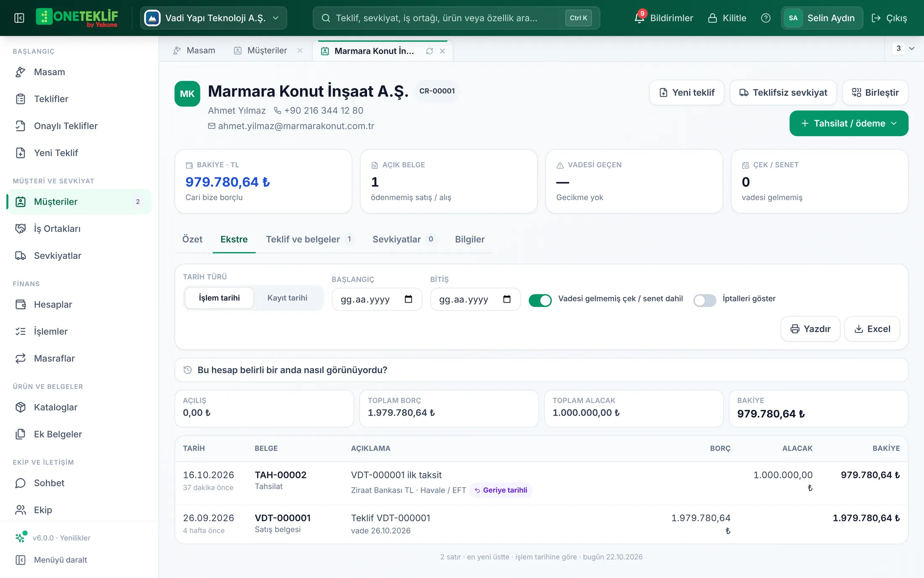924x578 pixels.
Task: Go to Onaylı Teklifler
Action: (79, 126)
